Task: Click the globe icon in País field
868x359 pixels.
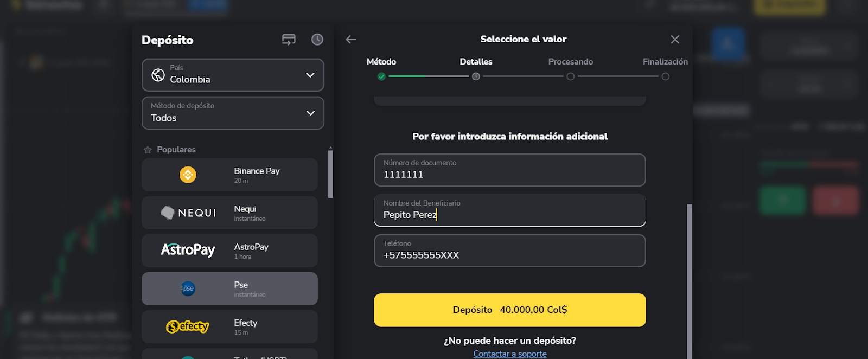Action: tap(158, 75)
